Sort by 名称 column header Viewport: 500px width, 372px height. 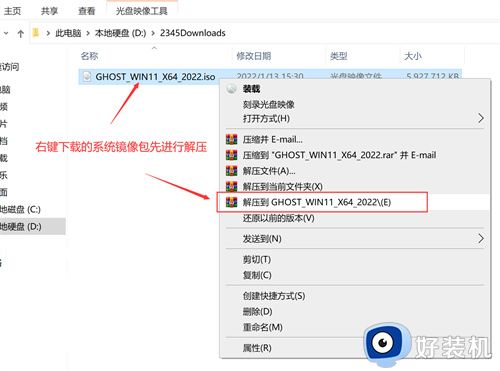pyautogui.click(x=89, y=56)
